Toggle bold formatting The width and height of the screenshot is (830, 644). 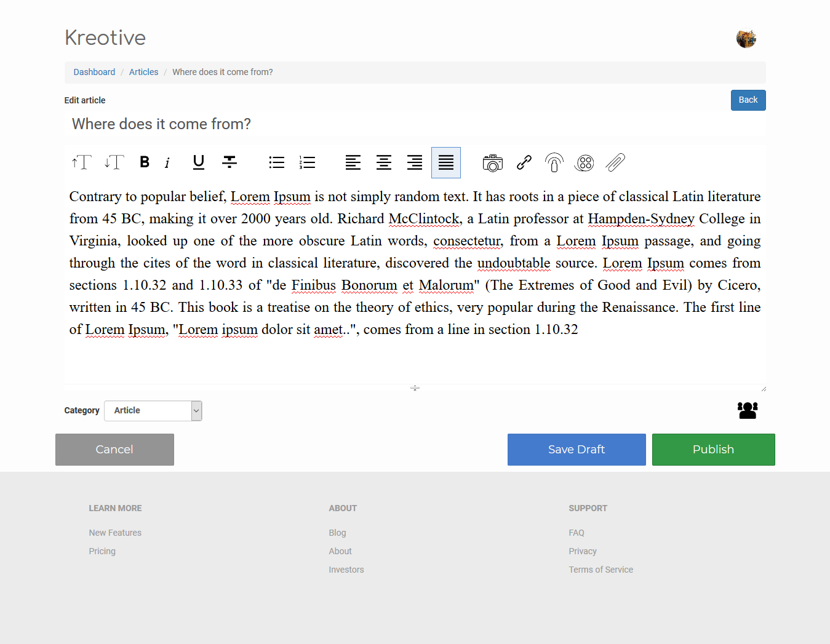pyautogui.click(x=145, y=162)
